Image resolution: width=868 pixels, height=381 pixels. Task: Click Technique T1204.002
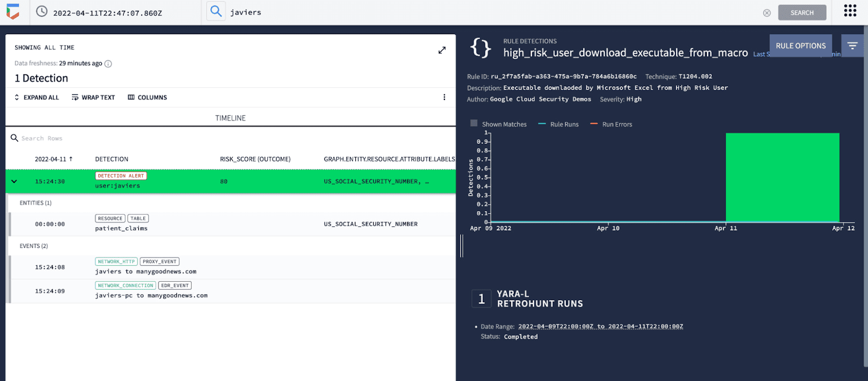click(679, 77)
